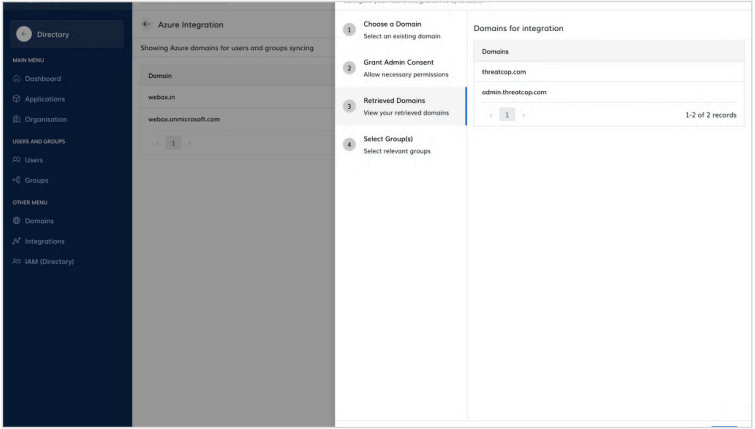Viewport: 755px width, 429px height.
Task: Click back arrow beside Azure Integration
Action: pyautogui.click(x=147, y=24)
